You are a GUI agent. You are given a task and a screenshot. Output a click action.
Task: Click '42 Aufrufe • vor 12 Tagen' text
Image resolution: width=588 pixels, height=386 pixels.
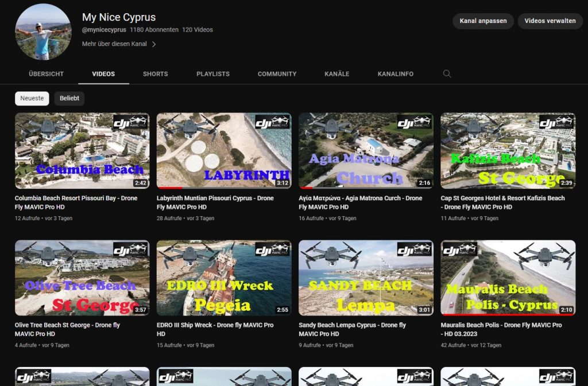(471, 345)
